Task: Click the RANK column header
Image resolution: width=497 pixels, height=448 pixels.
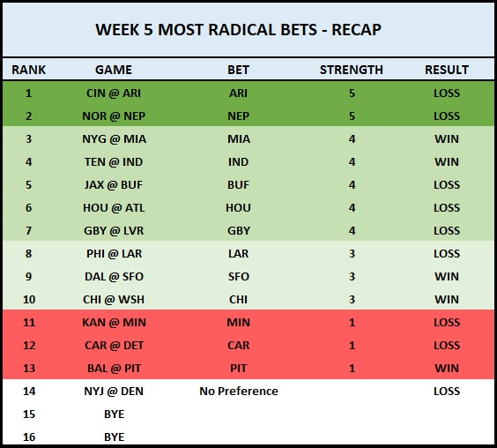Action: click(x=28, y=70)
